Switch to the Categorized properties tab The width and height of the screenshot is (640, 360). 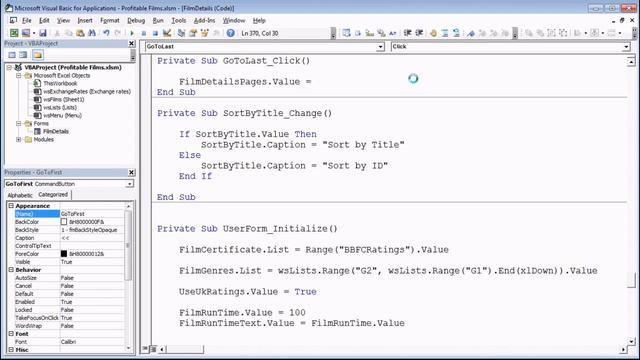pyautogui.click(x=53, y=195)
